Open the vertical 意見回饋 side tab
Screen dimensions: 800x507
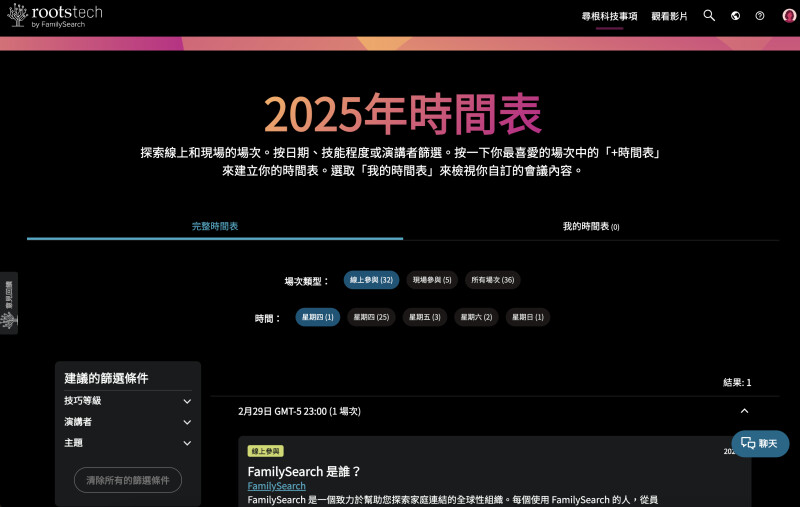coord(9,303)
